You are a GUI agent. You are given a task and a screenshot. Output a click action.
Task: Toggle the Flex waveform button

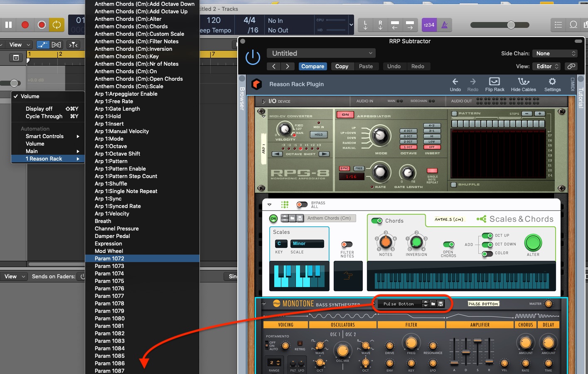(57, 45)
